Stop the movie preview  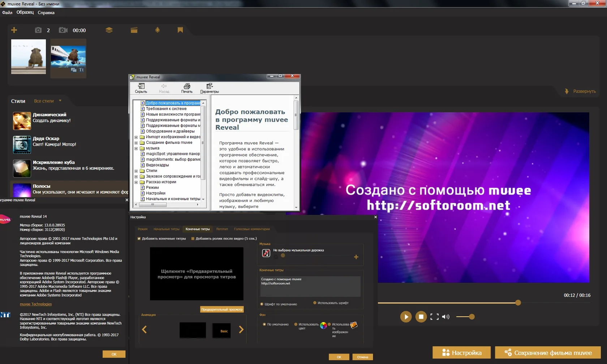click(x=421, y=317)
